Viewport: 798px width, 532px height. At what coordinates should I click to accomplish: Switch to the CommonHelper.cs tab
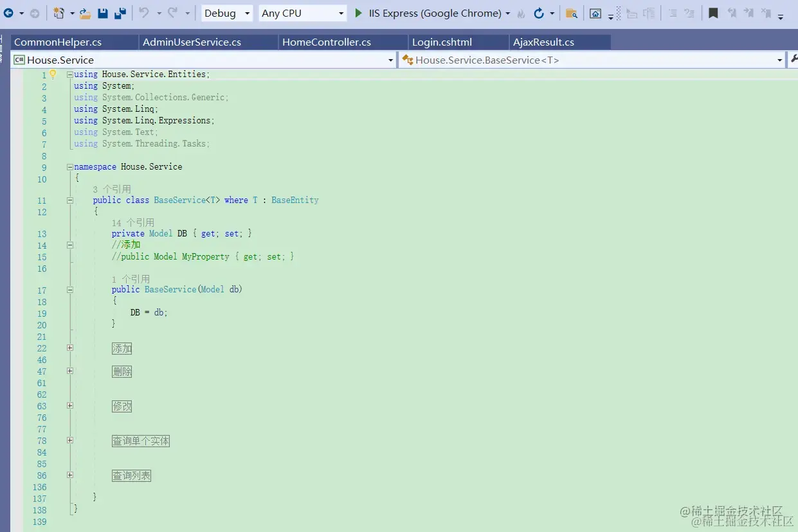click(75, 42)
